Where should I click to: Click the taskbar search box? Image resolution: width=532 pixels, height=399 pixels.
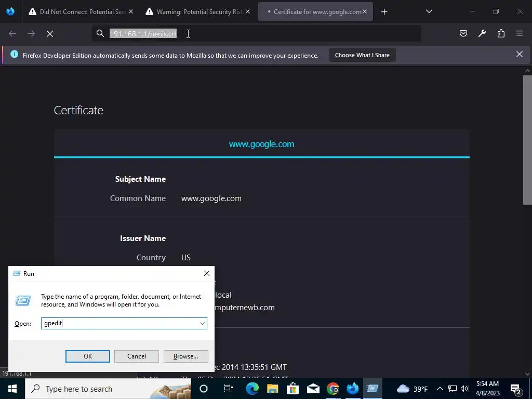(108, 389)
